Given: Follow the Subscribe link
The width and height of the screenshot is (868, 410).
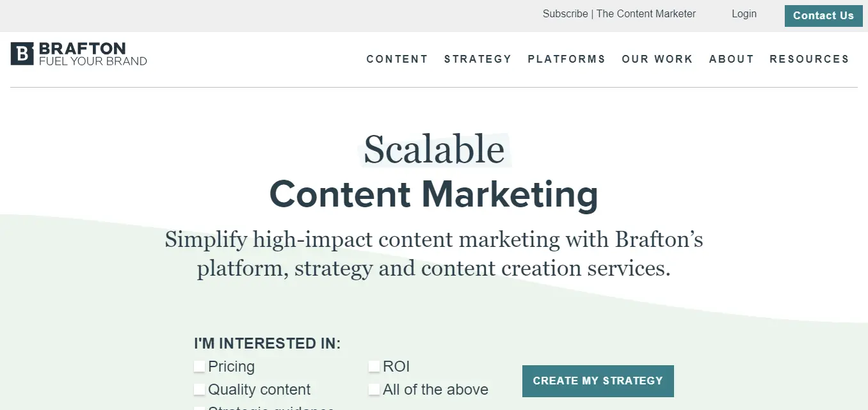Looking at the screenshot, I should [565, 14].
